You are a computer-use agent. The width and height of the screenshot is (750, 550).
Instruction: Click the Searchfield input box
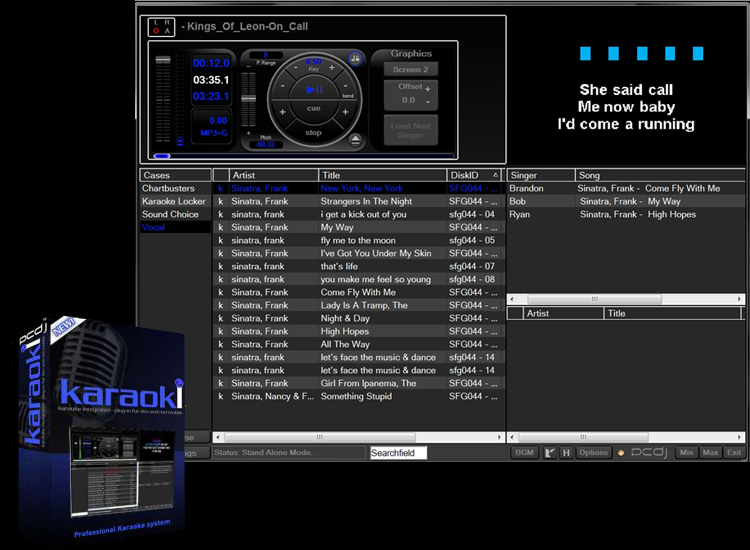click(398, 452)
